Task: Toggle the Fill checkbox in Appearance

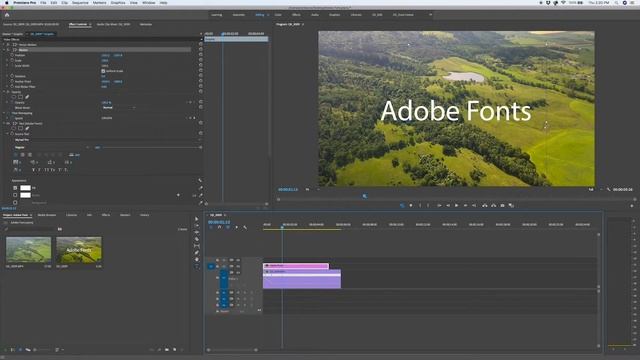Action: (x=15, y=188)
